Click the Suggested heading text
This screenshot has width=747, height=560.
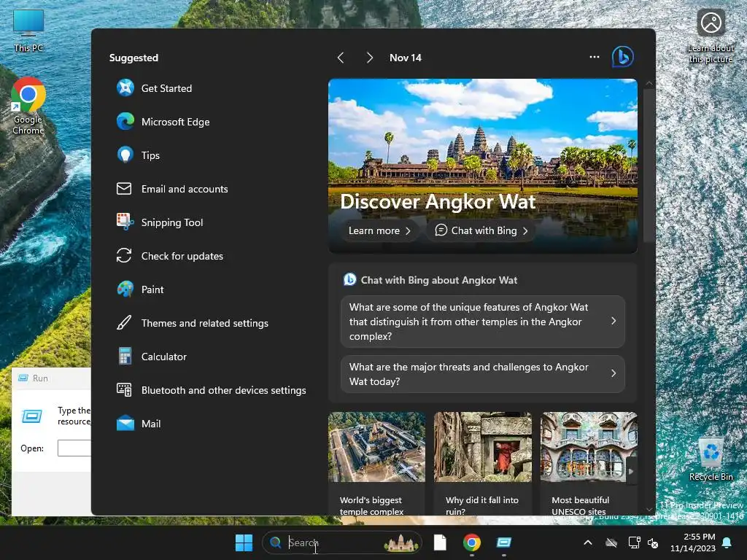pos(133,58)
